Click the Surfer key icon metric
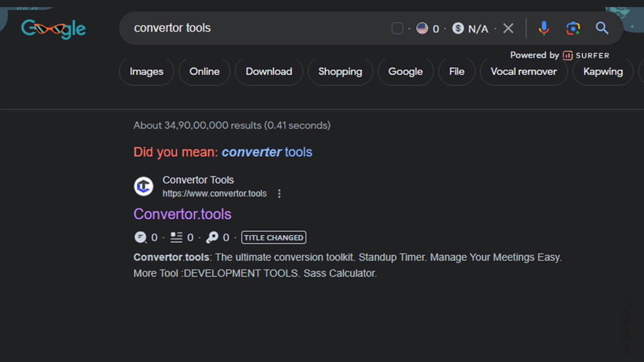 (x=212, y=237)
